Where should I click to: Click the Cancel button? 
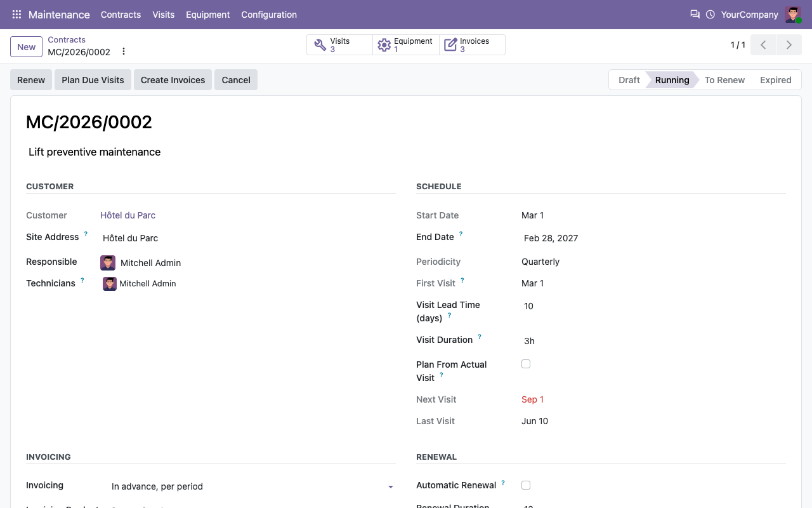(236, 80)
